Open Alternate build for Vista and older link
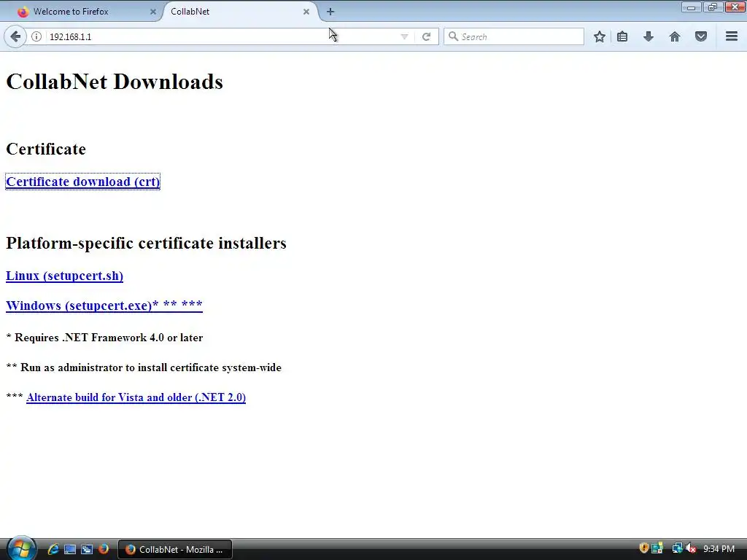 pyautogui.click(x=136, y=397)
